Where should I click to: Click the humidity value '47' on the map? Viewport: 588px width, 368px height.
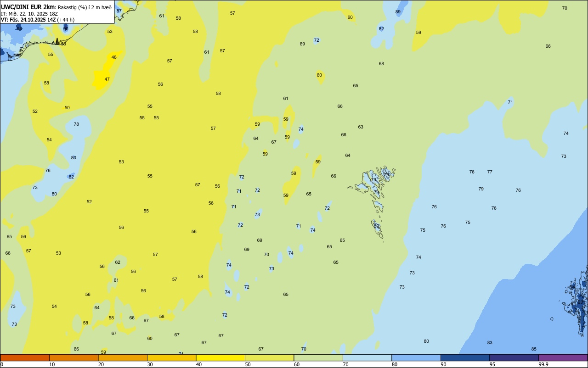coord(107,79)
